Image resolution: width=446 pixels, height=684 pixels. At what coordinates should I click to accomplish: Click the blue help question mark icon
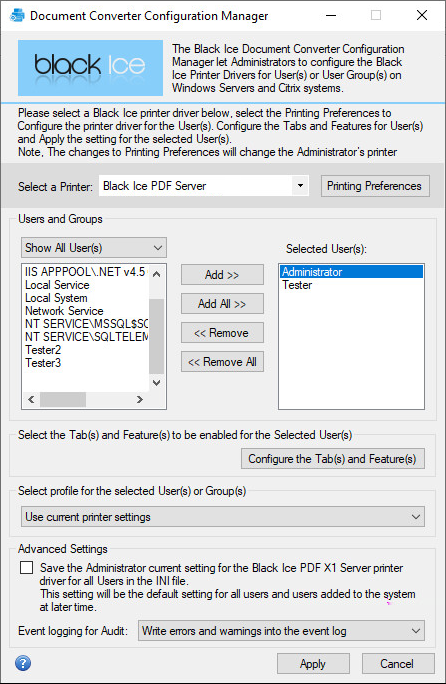[23, 663]
